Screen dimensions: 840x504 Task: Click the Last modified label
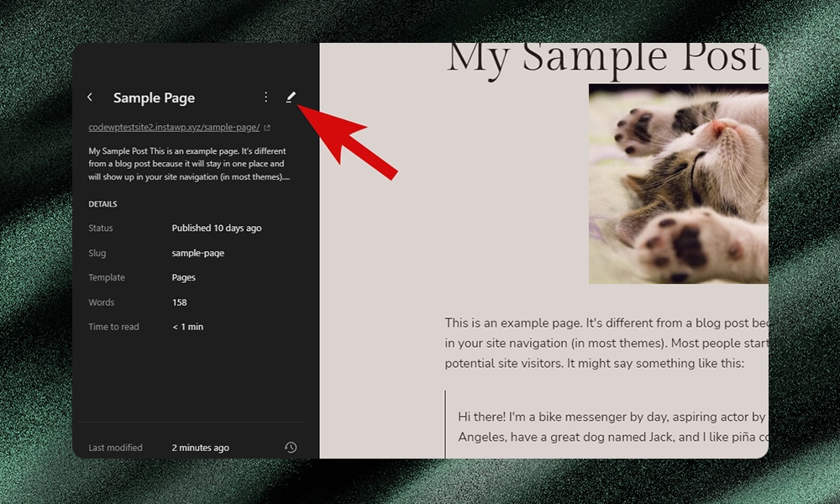(x=115, y=448)
